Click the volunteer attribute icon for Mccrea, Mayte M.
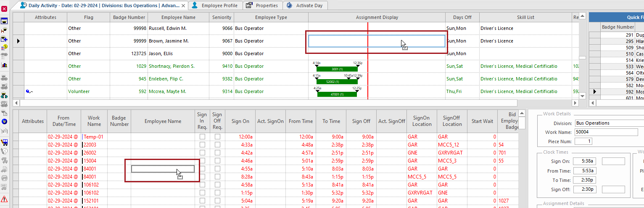 [x=29, y=91]
